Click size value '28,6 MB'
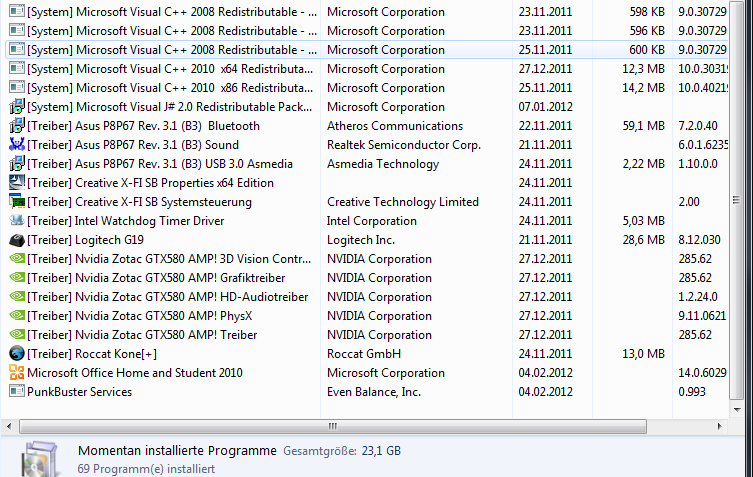The width and height of the screenshot is (753, 477). pos(644,240)
